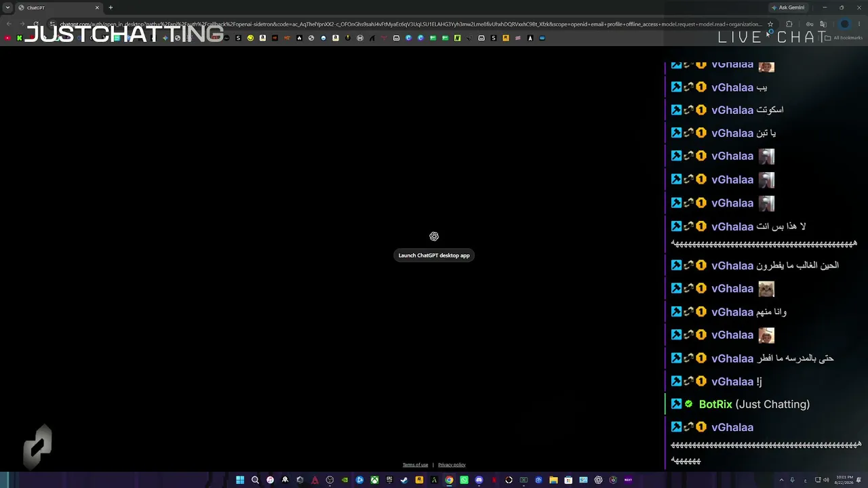The image size is (868, 488).
Task: Open the Ask Gemini button in Chrome
Action: point(788,7)
